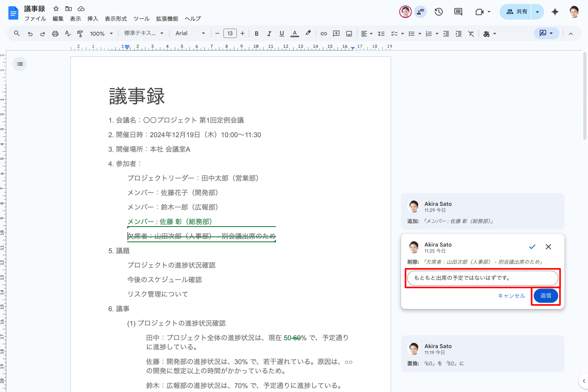
Task: Open the 編集 menu
Action: coord(58,19)
